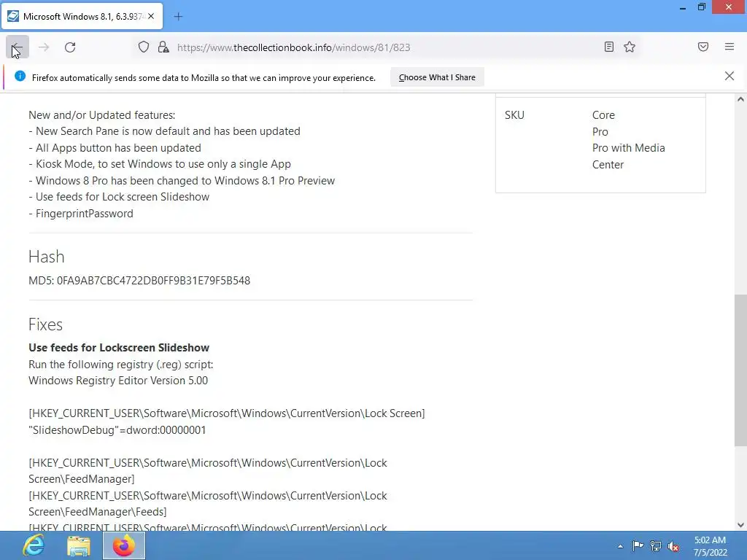Launch Internet Explorer from taskbar
This screenshot has width=747, height=560.
coord(34,545)
